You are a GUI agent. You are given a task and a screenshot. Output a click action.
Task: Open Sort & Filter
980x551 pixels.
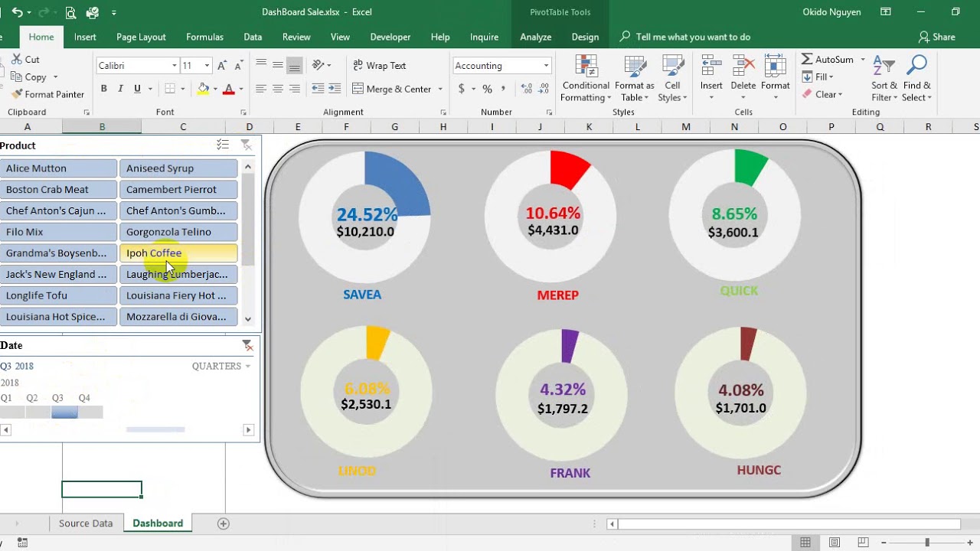[884, 78]
